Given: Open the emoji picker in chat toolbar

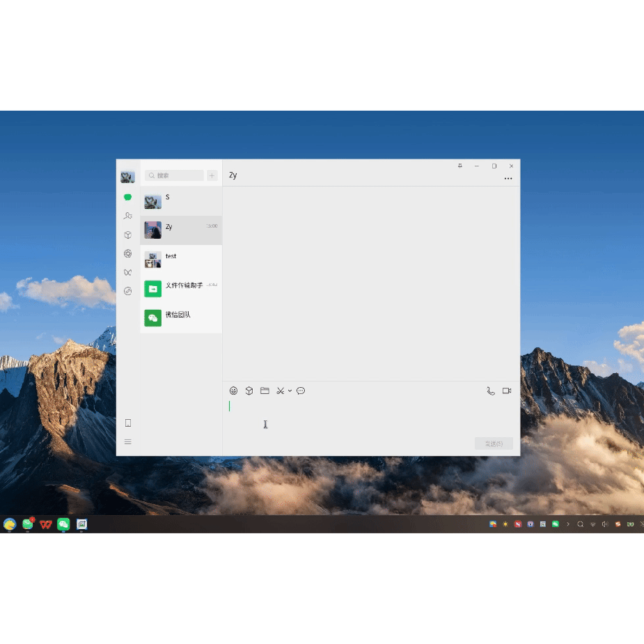Looking at the screenshot, I should click(x=234, y=391).
